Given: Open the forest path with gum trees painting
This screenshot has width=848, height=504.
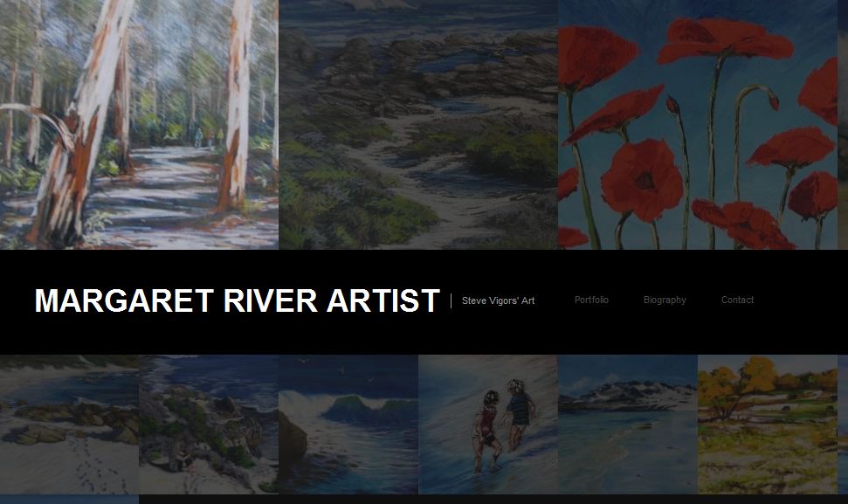Looking at the screenshot, I should 139,124.
